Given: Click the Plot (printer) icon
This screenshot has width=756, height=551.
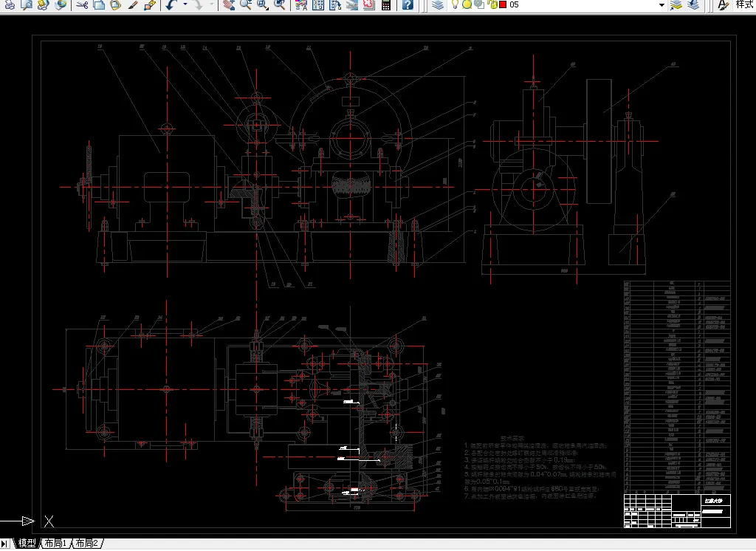Looking at the screenshot, I should pyautogui.click(x=9, y=5).
